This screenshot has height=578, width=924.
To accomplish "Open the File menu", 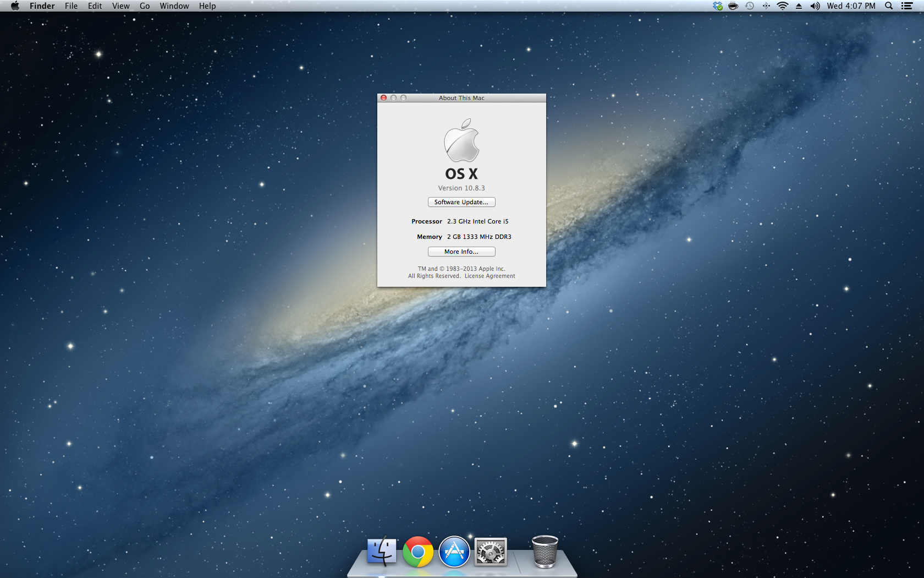I will pos(71,6).
